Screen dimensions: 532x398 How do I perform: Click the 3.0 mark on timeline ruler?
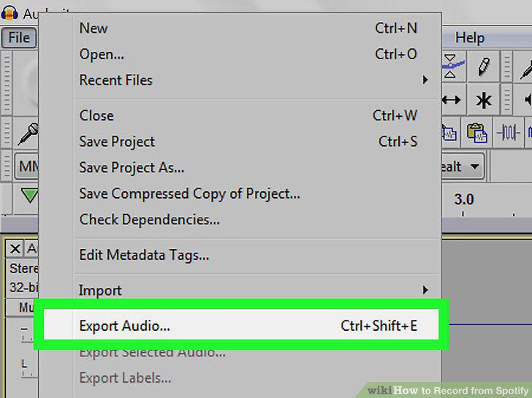coord(463,199)
